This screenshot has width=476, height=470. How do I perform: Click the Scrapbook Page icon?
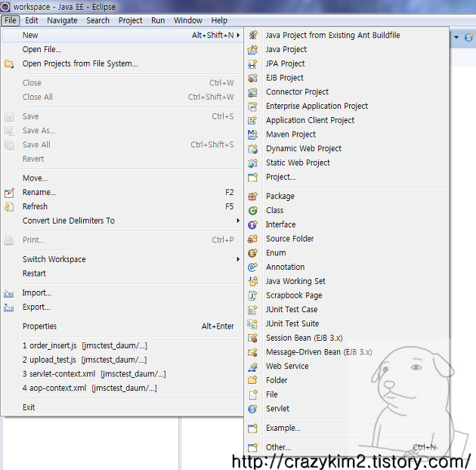click(252, 295)
